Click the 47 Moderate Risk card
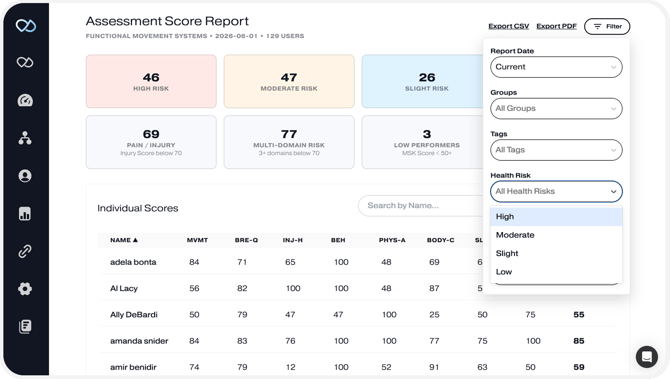 289,81
